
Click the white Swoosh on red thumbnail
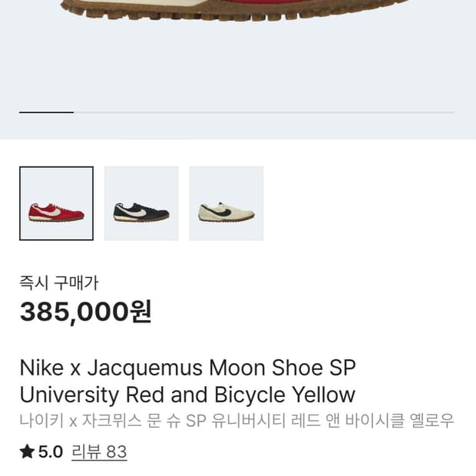pos(49,210)
